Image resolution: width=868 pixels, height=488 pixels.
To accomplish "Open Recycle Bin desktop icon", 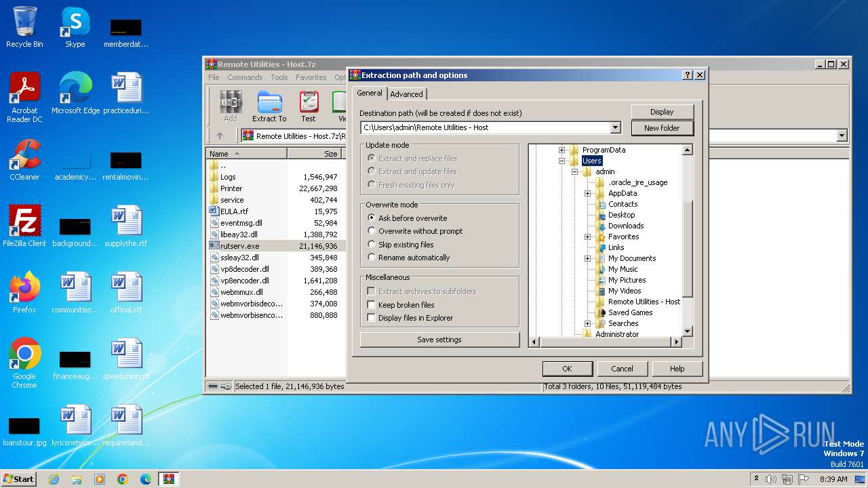I will point(24,28).
